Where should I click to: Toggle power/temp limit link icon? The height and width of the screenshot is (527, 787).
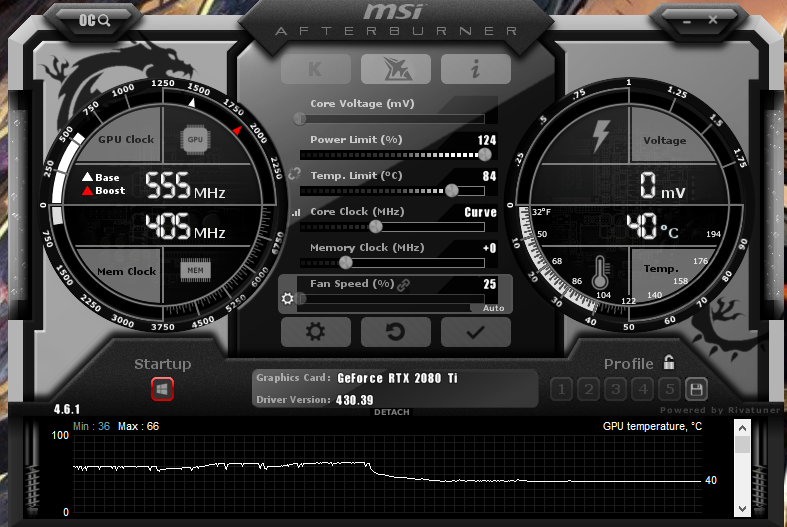[295, 174]
